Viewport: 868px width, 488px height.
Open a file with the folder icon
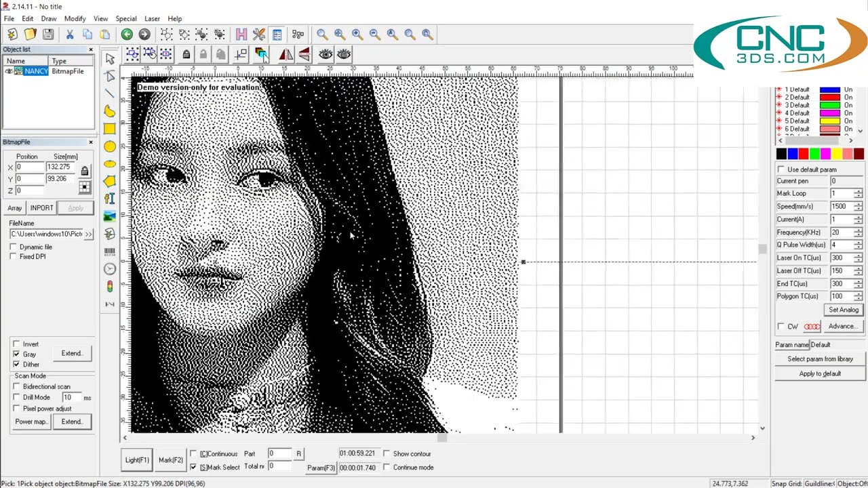tap(30, 34)
